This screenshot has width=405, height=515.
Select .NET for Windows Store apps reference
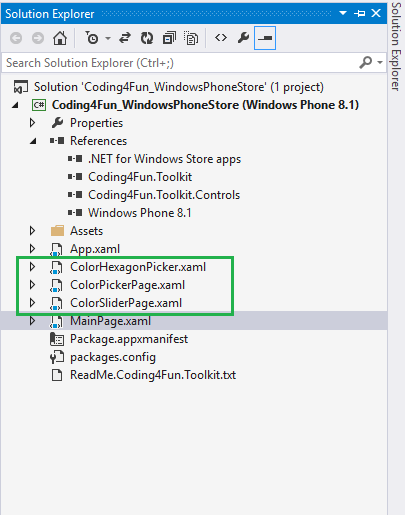[x=164, y=159]
